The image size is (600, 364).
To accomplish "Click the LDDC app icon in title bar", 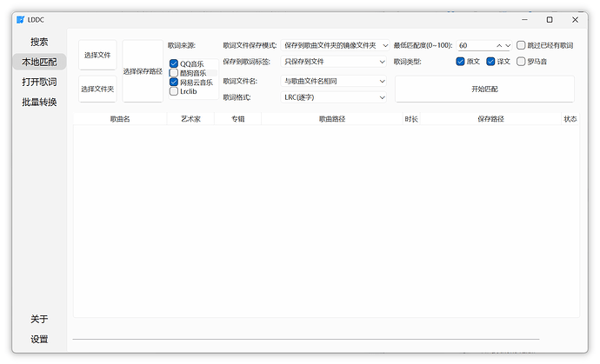I will [x=20, y=19].
